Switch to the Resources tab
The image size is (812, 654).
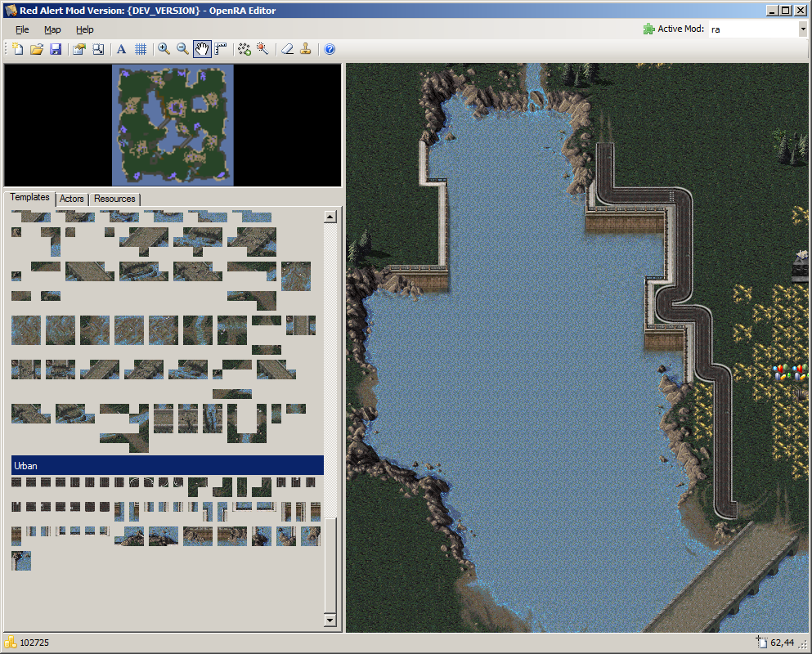click(114, 199)
